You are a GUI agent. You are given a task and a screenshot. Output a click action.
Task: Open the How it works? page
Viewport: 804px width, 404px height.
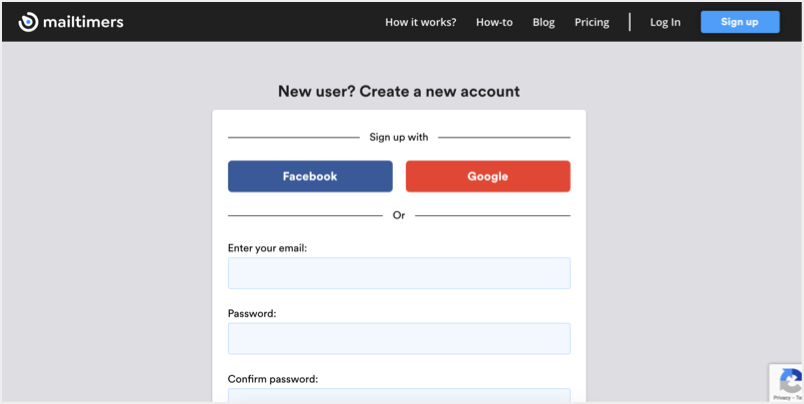420,22
